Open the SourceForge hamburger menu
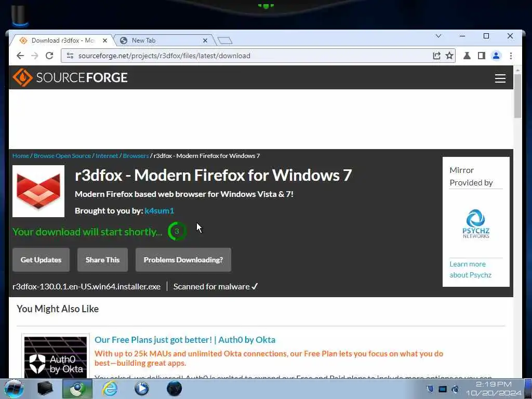 pyautogui.click(x=500, y=78)
